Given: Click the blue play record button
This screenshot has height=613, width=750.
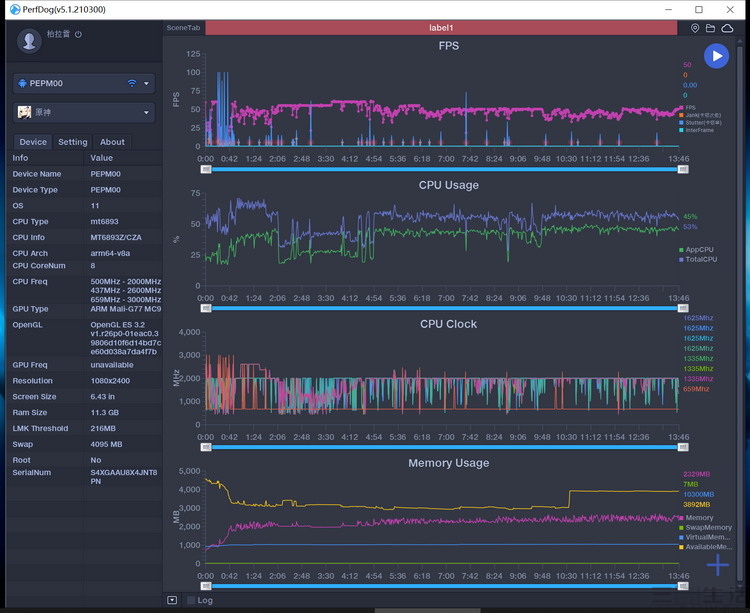Looking at the screenshot, I should (716, 56).
